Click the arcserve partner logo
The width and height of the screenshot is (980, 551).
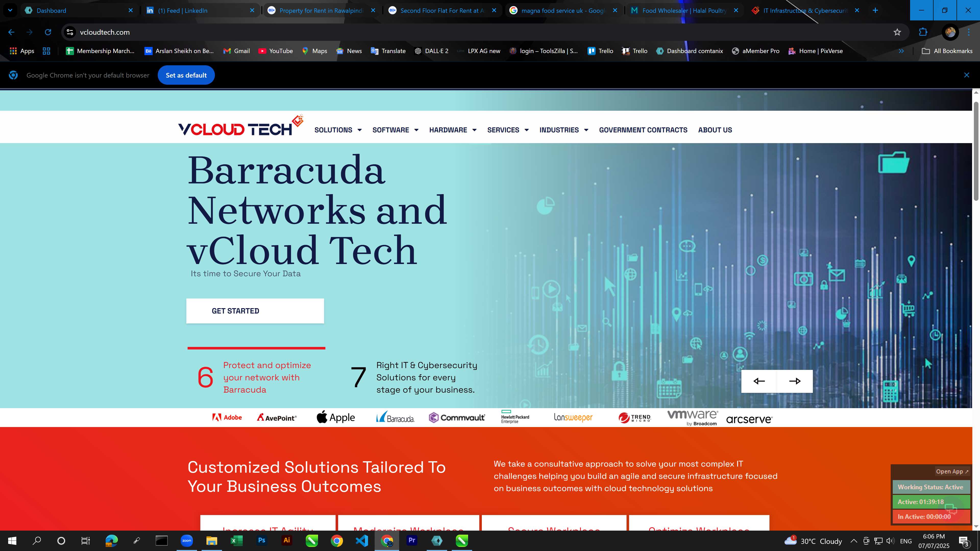pyautogui.click(x=749, y=419)
